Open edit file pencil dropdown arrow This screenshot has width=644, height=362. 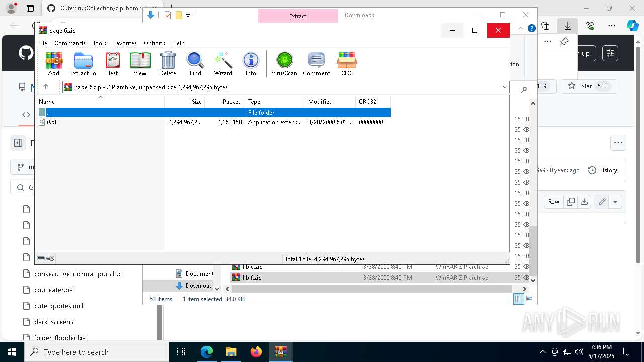point(615,202)
